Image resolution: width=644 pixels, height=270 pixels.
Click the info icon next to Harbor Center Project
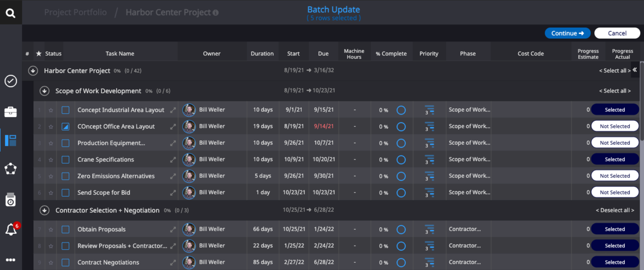click(216, 12)
